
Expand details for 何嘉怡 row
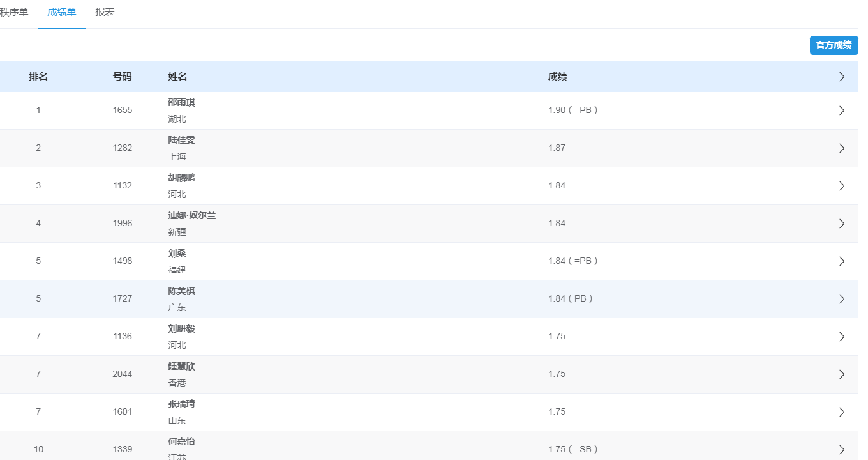click(x=842, y=450)
